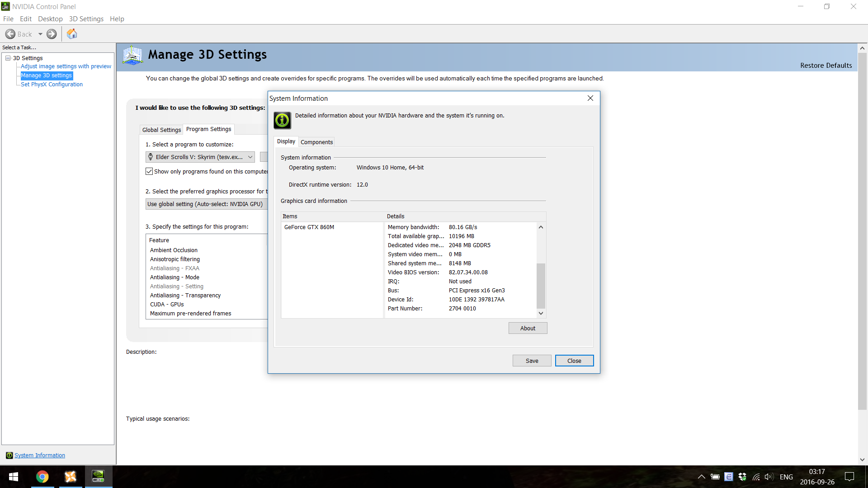Show hidden tray icons chevron
The width and height of the screenshot is (868, 488).
tap(701, 477)
